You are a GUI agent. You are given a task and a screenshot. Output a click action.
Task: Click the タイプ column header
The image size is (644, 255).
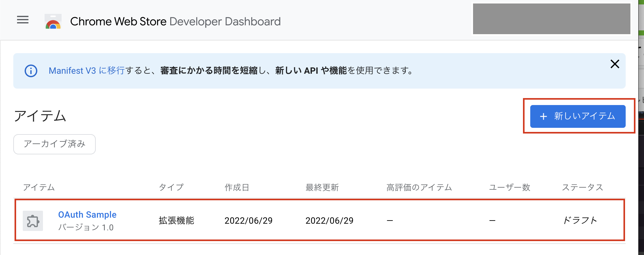pyautogui.click(x=171, y=187)
